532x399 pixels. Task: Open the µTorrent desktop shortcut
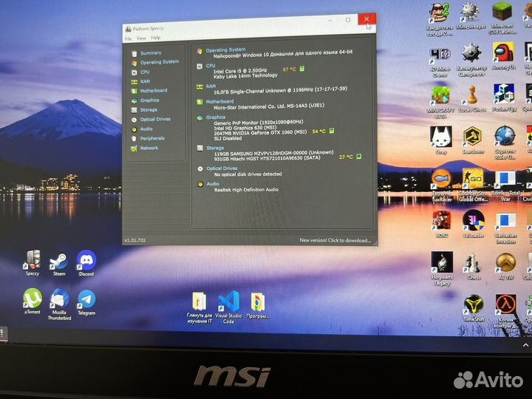point(33,301)
